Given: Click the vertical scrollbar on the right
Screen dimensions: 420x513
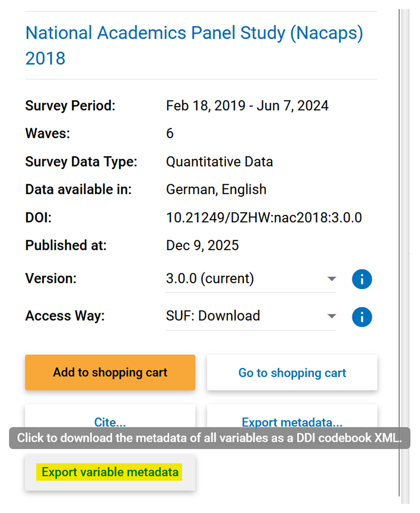Looking at the screenshot, I should click(405, 245).
